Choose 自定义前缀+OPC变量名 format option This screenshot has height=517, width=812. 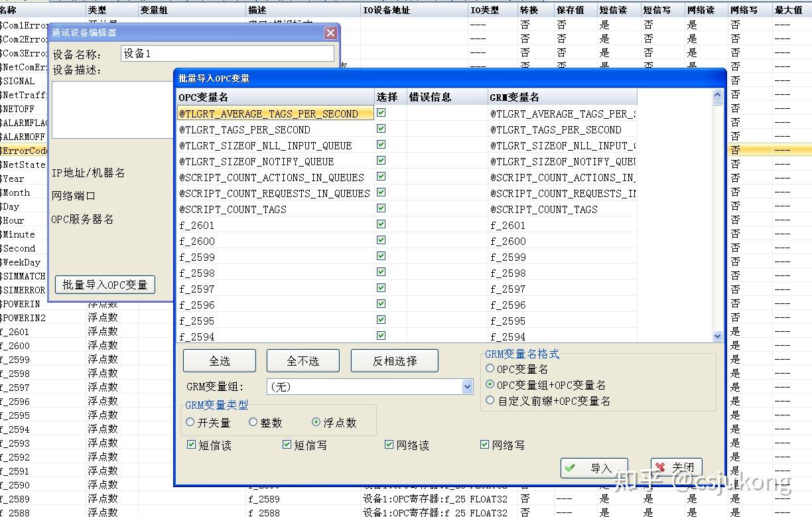489,400
